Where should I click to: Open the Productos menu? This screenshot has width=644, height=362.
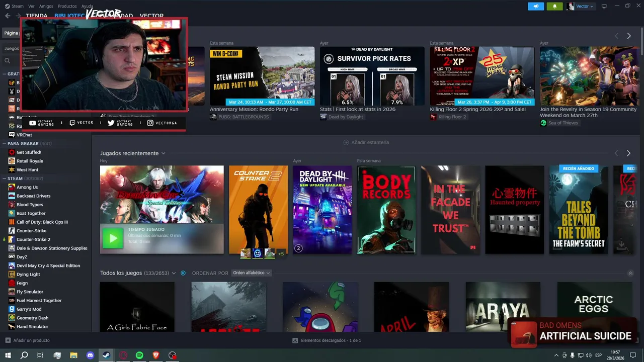click(x=67, y=6)
